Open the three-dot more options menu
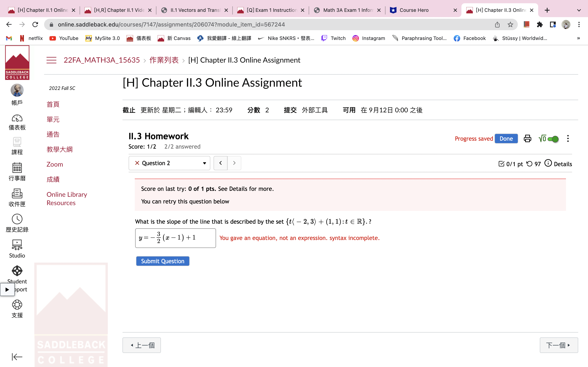The height and width of the screenshot is (367, 588). (568, 138)
